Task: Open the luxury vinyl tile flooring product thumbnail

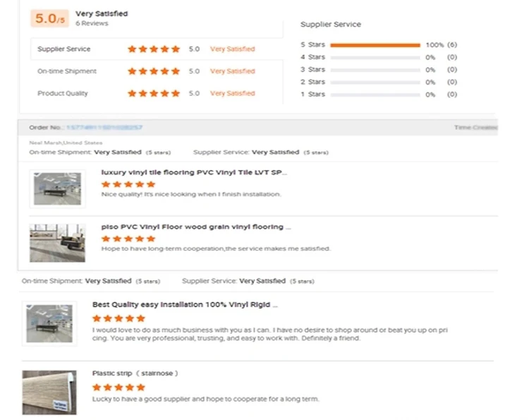Action: [x=57, y=189]
